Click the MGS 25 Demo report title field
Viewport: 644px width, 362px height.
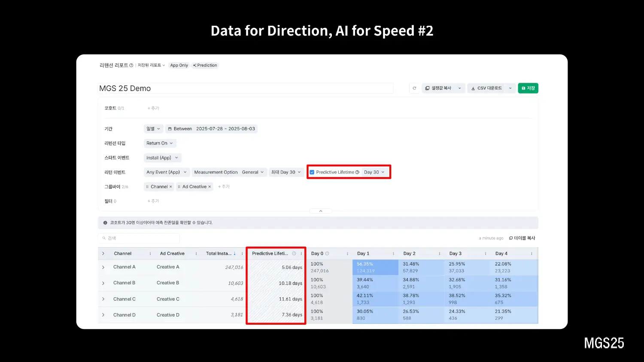(x=246, y=88)
